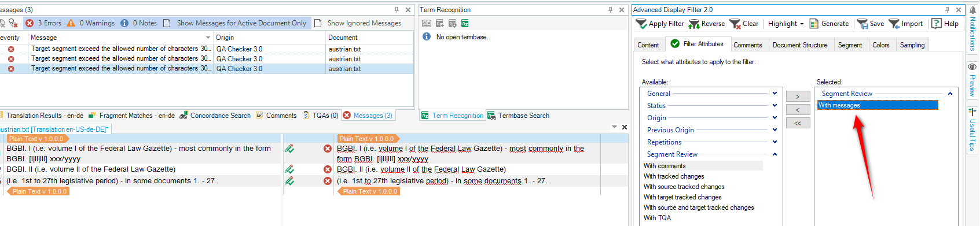Open the Concordance Search tab
This screenshot has height=226, width=980.
(x=215, y=116)
